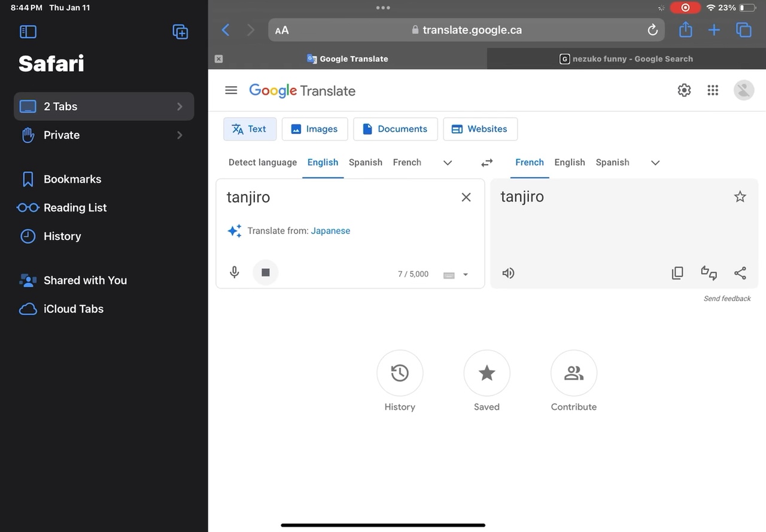Open the Share sheet
Viewport: 766px width, 532px height.
[x=686, y=29]
